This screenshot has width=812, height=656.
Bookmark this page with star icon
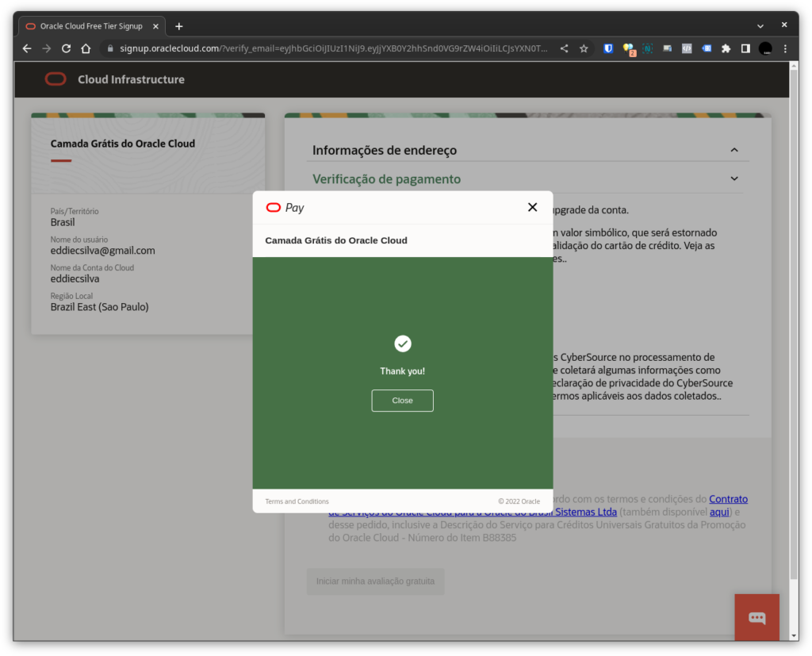point(584,48)
